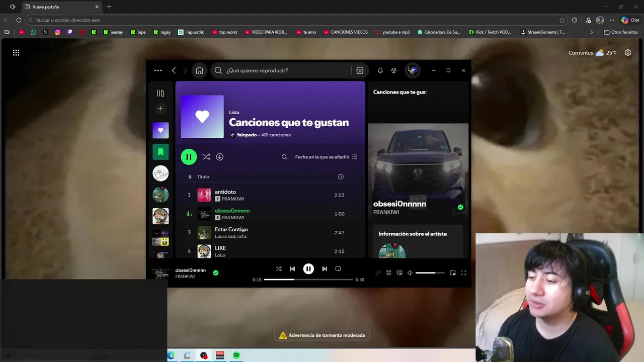Open Spotify's three-dot main menu
Screen dimensions: 644x362
(x=158, y=70)
